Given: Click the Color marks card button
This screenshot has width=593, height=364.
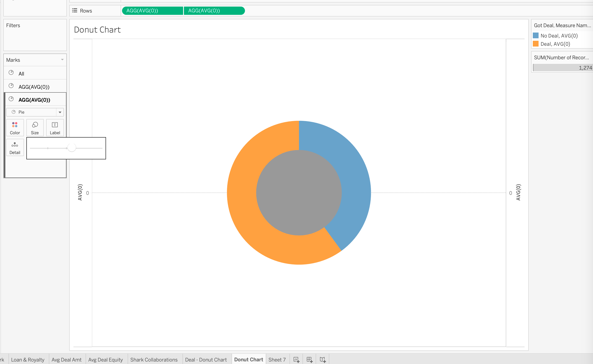Looking at the screenshot, I should pos(15,128).
